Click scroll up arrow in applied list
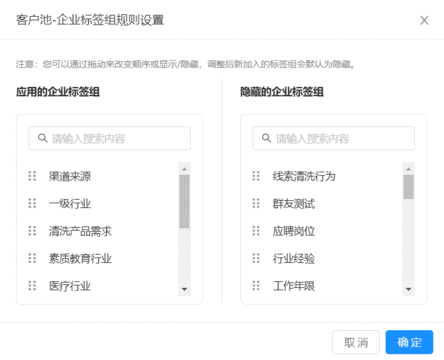444x360 pixels. click(x=184, y=169)
